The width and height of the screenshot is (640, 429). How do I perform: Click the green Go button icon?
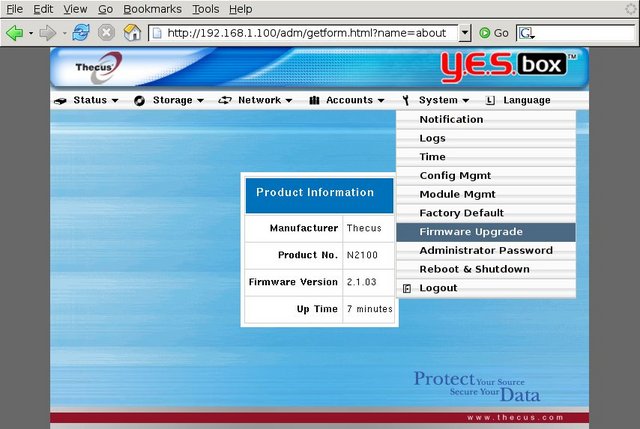pyautogui.click(x=484, y=33)
